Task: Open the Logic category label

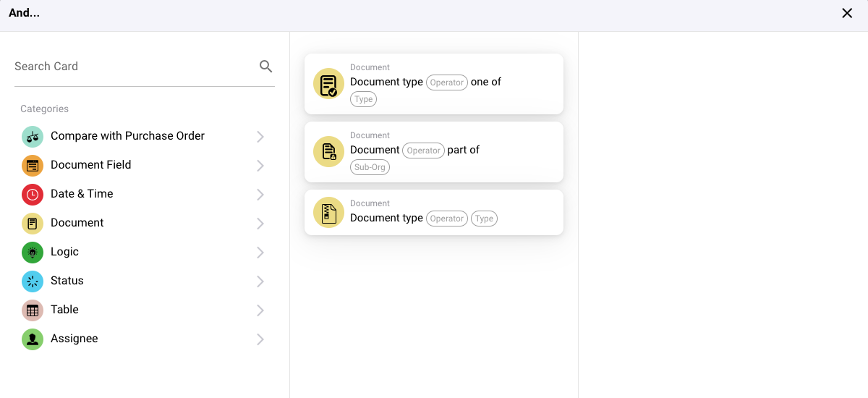Action: tap(64, 252)
